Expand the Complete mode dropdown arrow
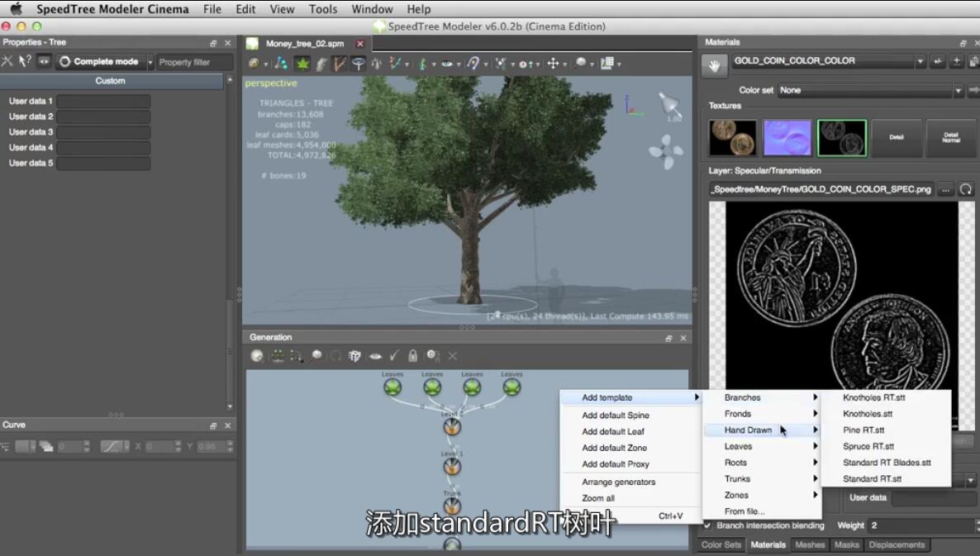This screenshot has height=556, width=980. click(150, 62)
